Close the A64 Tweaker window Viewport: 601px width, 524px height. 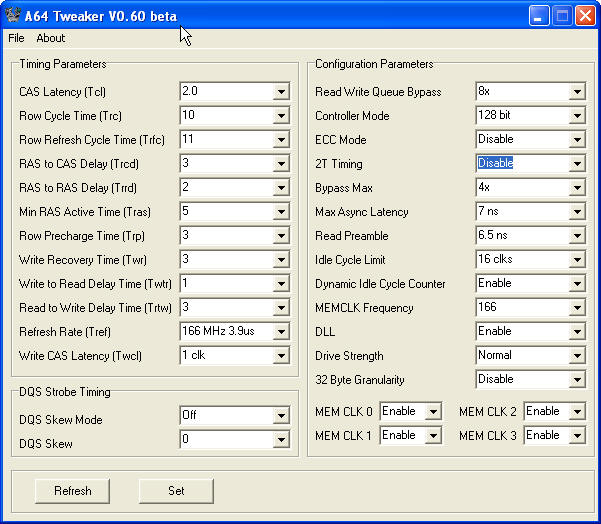point(585,16)
